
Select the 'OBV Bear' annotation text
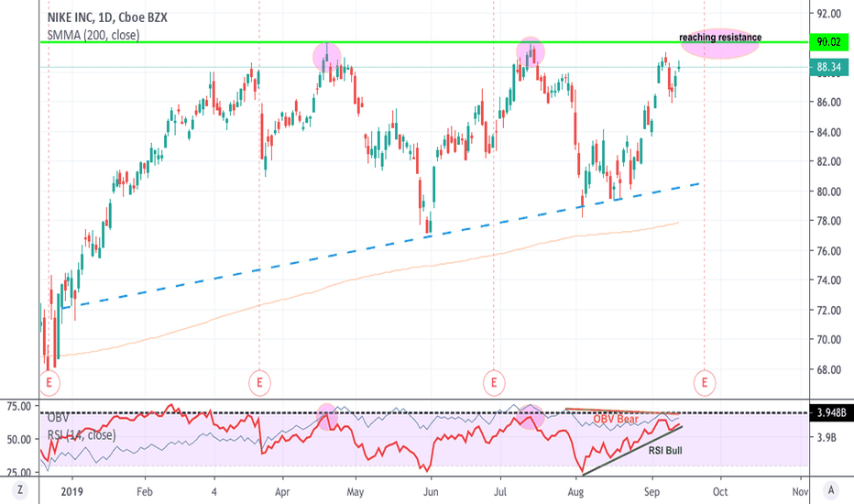[x=616, y=419]
